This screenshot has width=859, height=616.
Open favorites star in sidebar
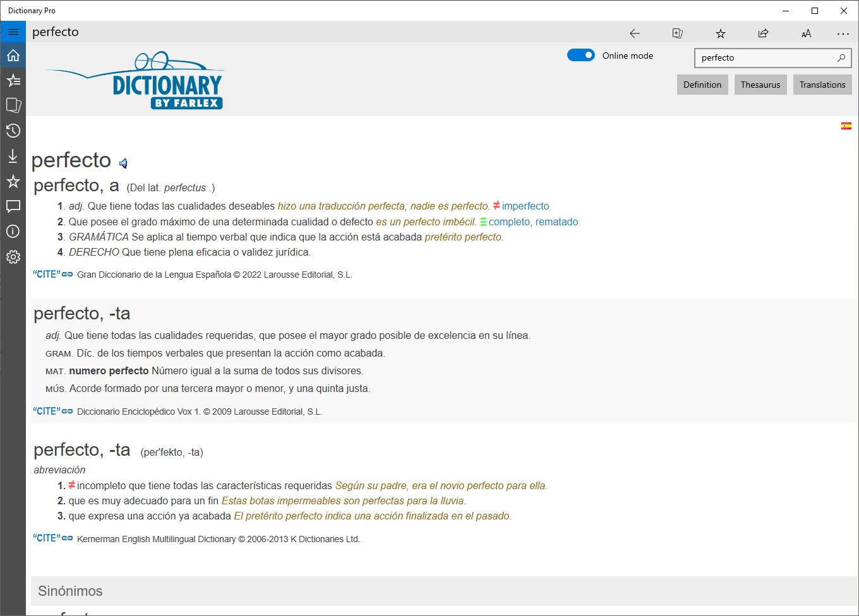[x=13, y=181]
